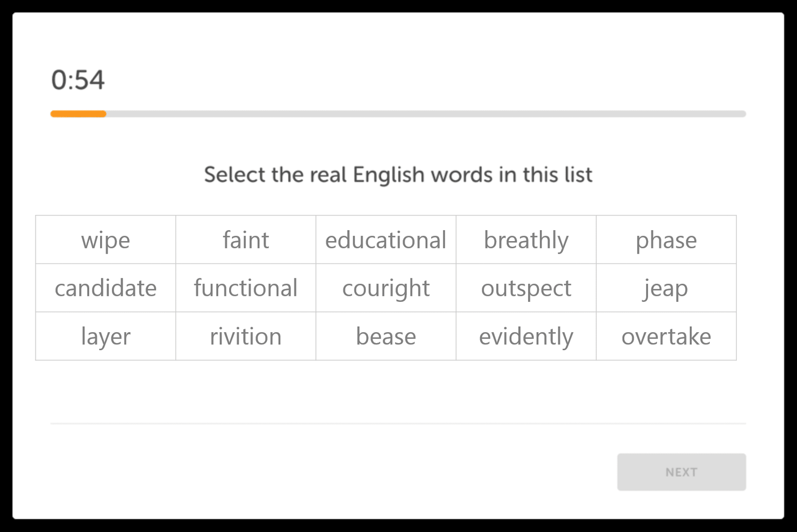Click the instruction heading text
The height and width of the screenshot is (532, 797).
click(398, 174)
